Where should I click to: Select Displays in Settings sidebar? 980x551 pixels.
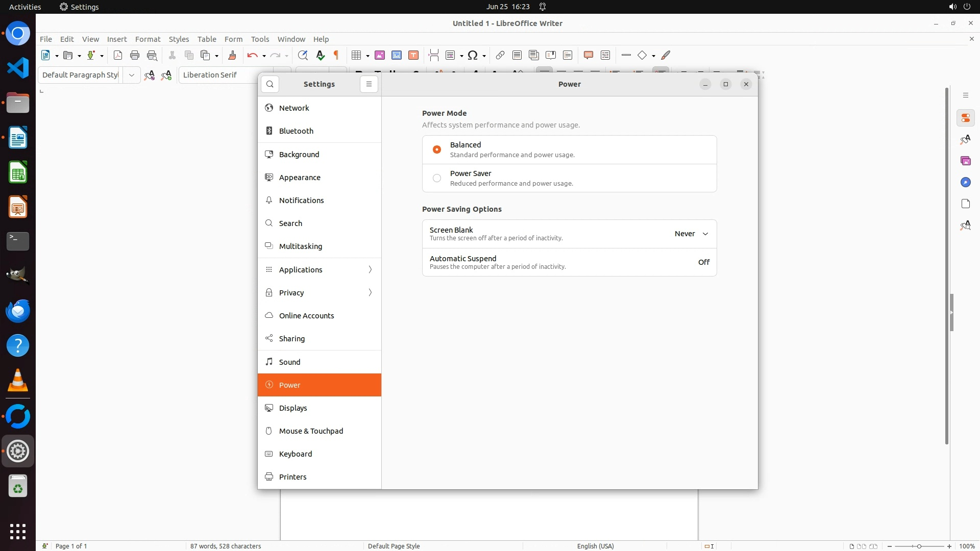(x=293, y=408)
